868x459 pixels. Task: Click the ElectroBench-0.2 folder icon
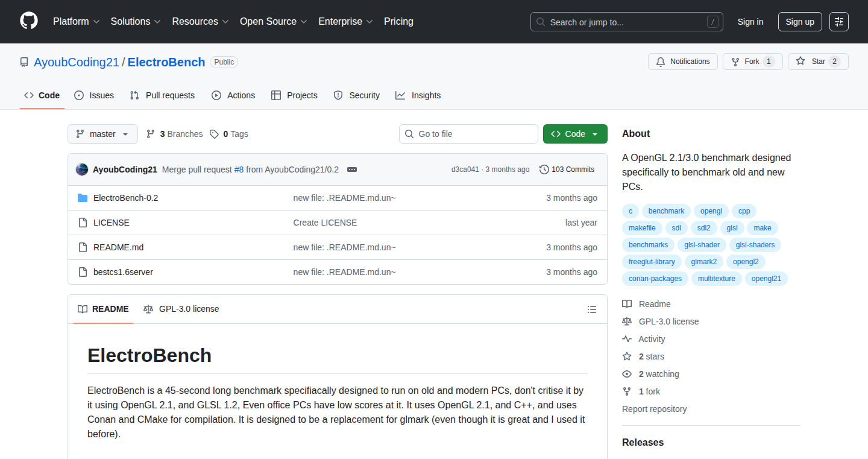point(83,198)
